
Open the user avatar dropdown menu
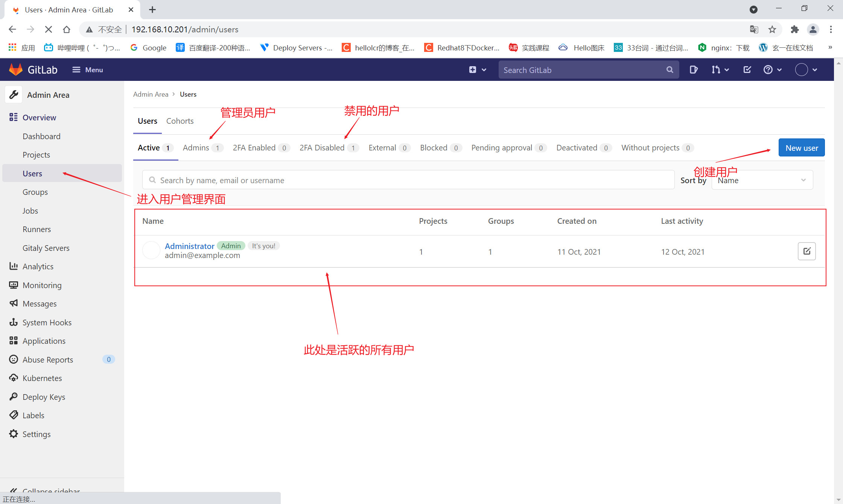[x=806, y=70]
